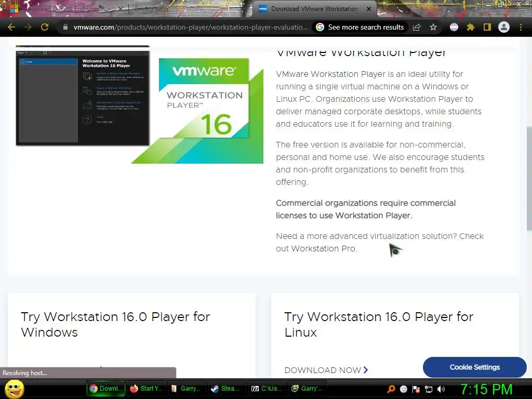
Task: Click the 7:15 PM clock
Action: point(486,389)
